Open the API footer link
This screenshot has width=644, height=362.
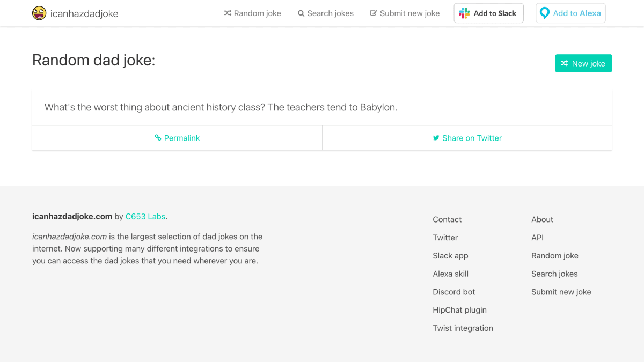click(537, 238)
